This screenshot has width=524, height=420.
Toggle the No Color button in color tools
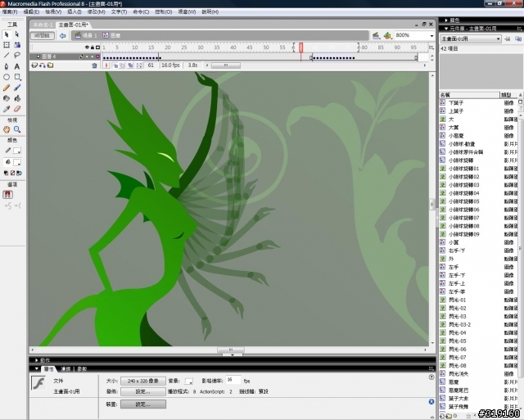tap(13, 173)
